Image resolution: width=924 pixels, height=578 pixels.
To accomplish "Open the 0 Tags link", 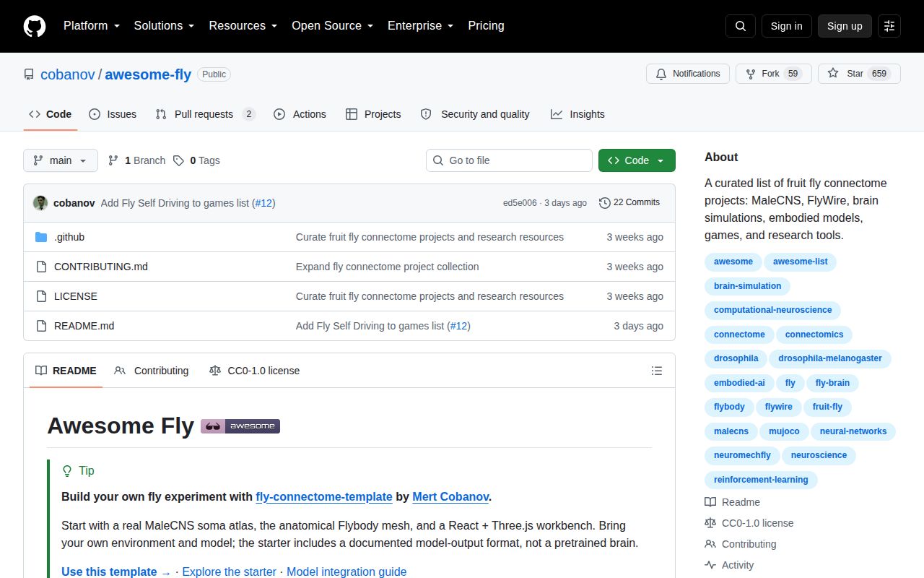I will pyautogui.click(x=196, y=160).
